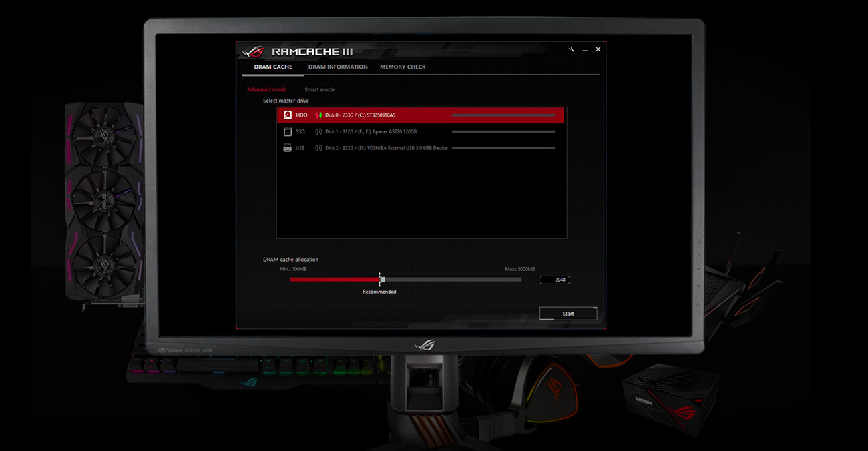Click the 'Select master drive' label

(286, 101)
